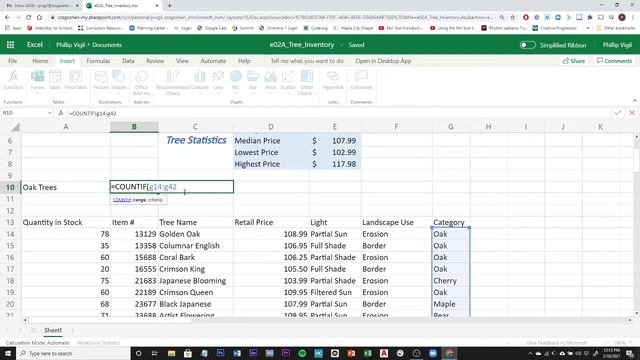Switch to the Data ribbon tab
Screen dimensions: 640x360
[x=128, y=61]
